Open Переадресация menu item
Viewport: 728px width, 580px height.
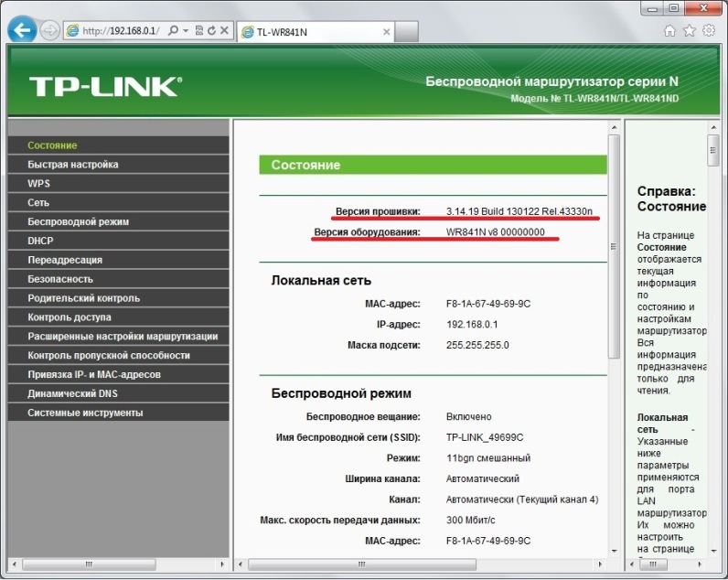click(118, 260)
